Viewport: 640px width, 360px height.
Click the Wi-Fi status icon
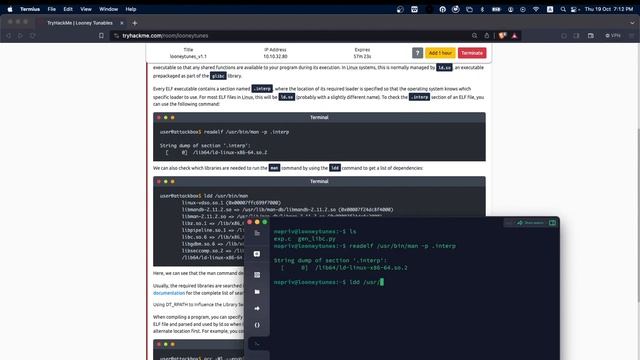[x=536, y=9]
